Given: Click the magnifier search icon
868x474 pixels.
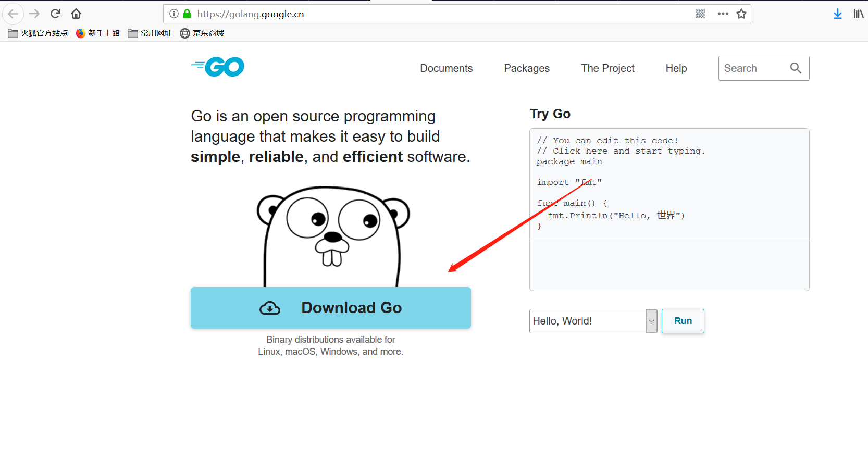Looking at the screenshot, I should click(x=796, y=68).
